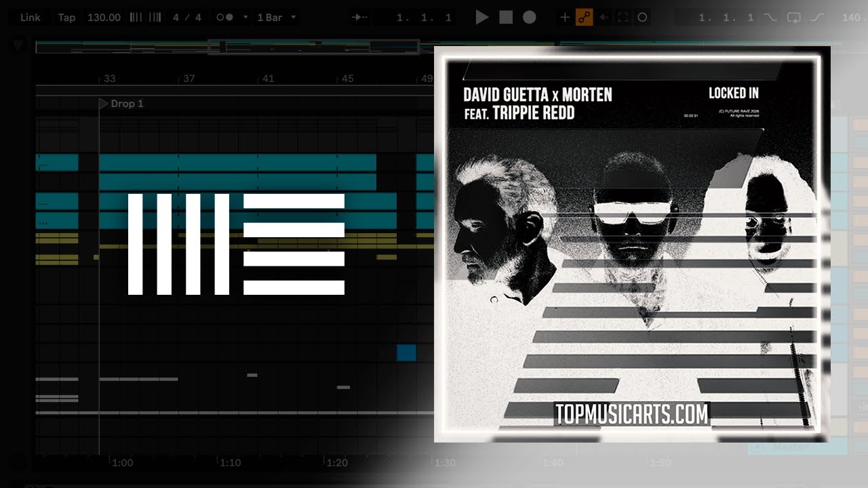Stop playback with the Stop button
This screenshot has height=488, width=868.
[506, 18]
